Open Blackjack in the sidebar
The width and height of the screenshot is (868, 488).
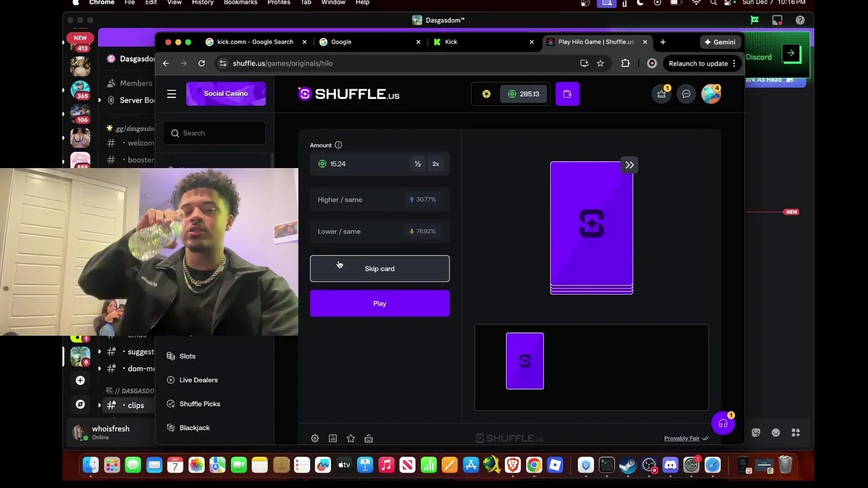(195, 428)
